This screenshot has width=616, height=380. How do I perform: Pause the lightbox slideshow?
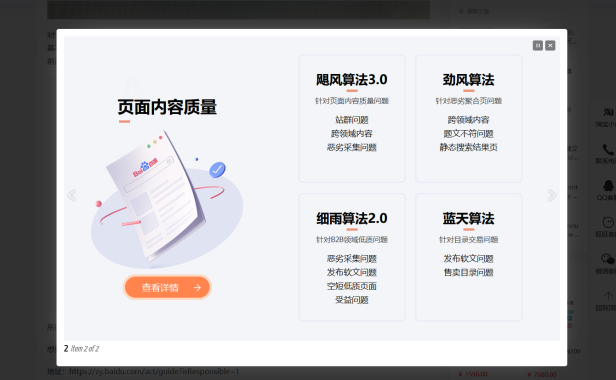pyautogui.click(x=538, y=46)
